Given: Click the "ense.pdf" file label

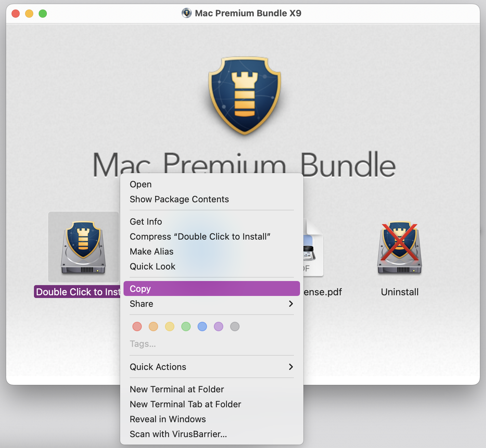Looking at the screenshot, I should pyautogui.click(x=323, y=292).
